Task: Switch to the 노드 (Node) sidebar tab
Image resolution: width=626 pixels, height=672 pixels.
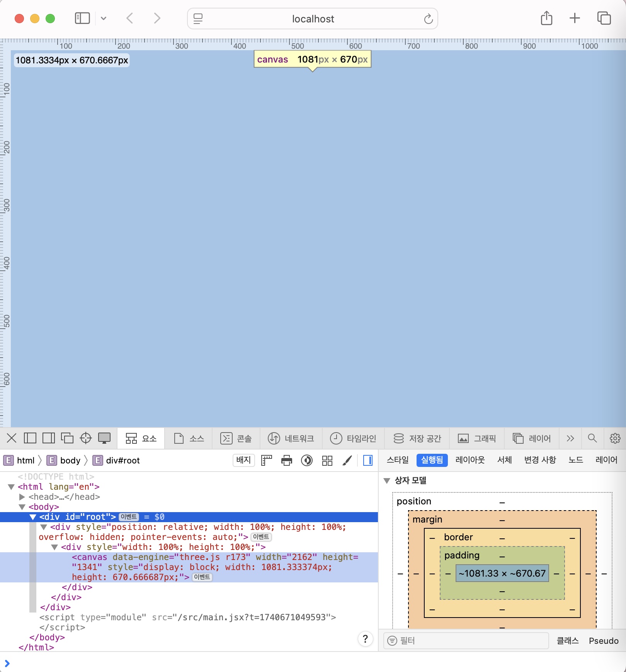Action: click(x=576, y=460)
